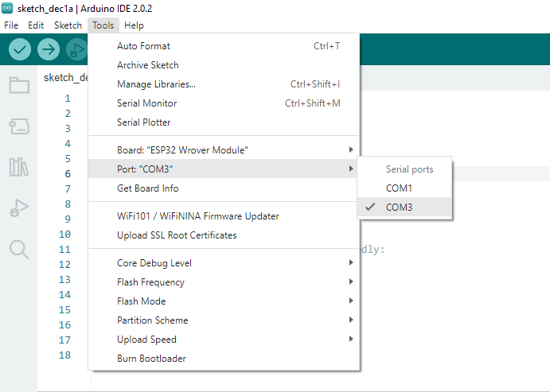The width and height of the screenshot is (550, 392).
Task: Expand the Core Debug Level submenu
Action: (x=224, y=263)
